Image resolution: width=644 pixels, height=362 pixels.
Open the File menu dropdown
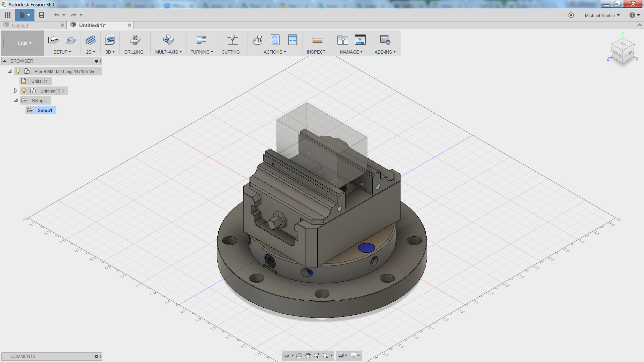(24, 15)
